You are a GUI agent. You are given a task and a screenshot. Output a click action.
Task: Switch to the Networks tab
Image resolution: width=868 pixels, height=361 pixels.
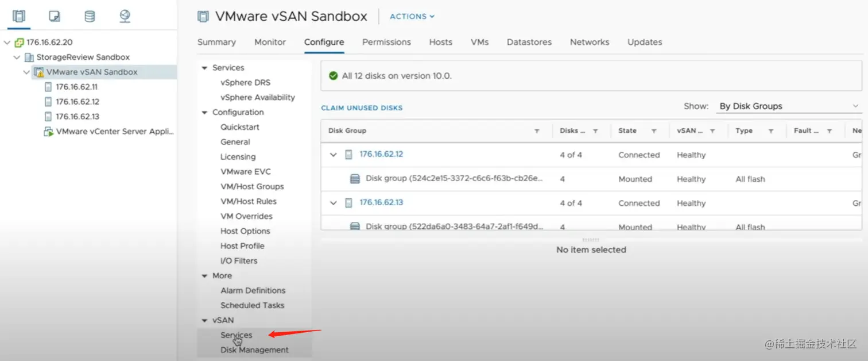click(x=590, y=42)
